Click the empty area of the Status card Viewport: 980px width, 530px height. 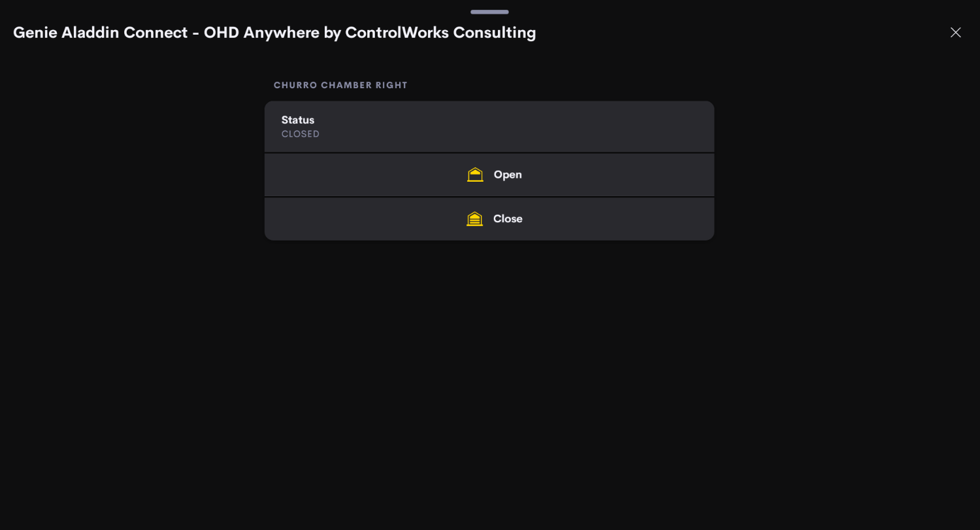[523, 127]
